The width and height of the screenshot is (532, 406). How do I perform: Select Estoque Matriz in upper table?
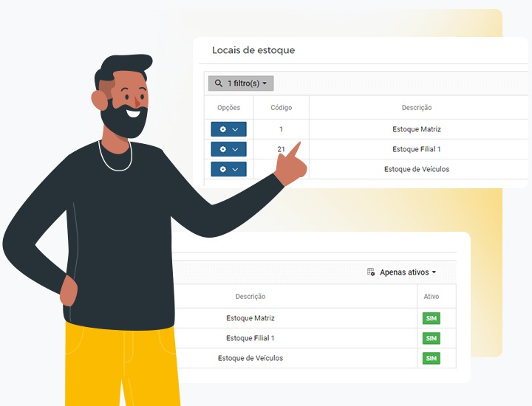(x=417, y=129)
